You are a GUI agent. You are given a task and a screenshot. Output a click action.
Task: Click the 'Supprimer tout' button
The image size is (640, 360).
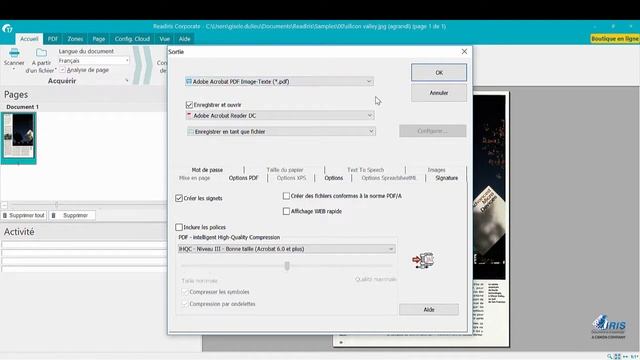pos(24,215)
